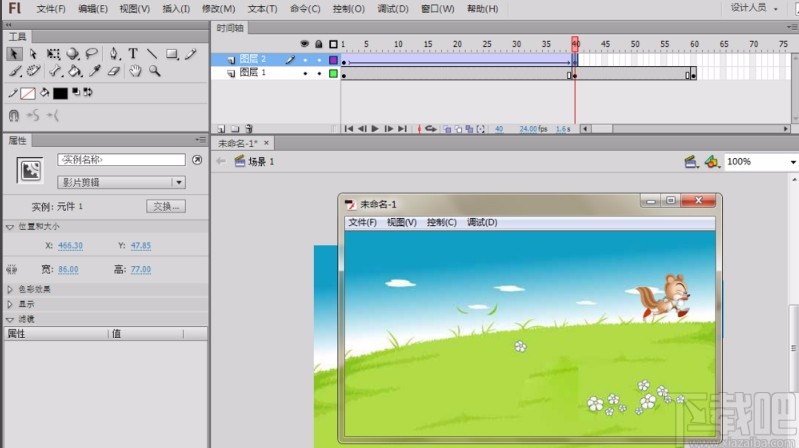Screen dimensions: 799x448
Task: Pick the Pencil tool
Action: tap(191, 54)
